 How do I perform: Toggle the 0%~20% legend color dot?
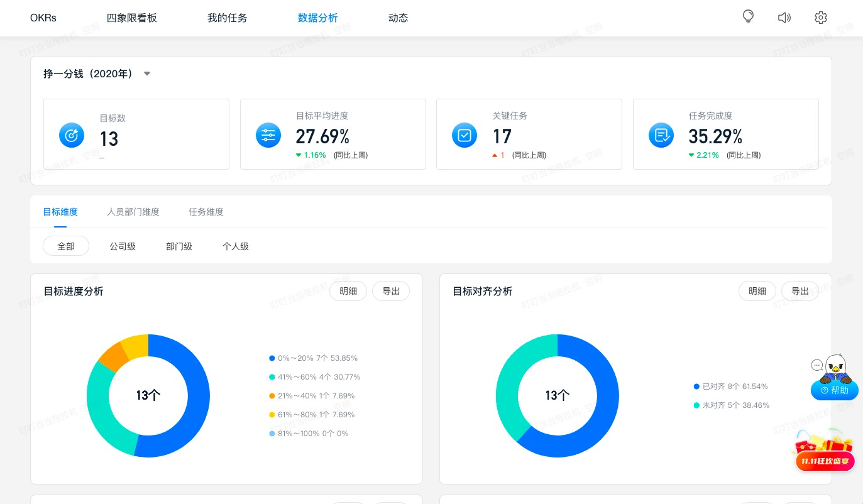[x=272, y=358]
